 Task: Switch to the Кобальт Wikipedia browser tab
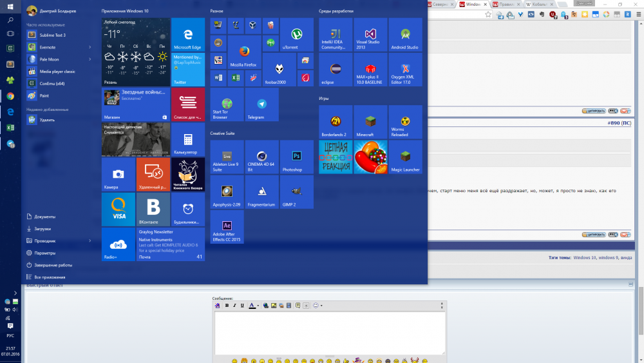click(x=539, y=5)
